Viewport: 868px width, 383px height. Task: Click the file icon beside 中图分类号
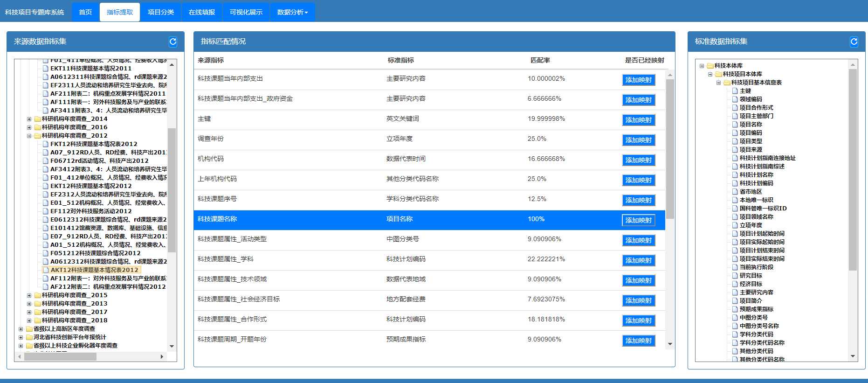pos(735,318)
